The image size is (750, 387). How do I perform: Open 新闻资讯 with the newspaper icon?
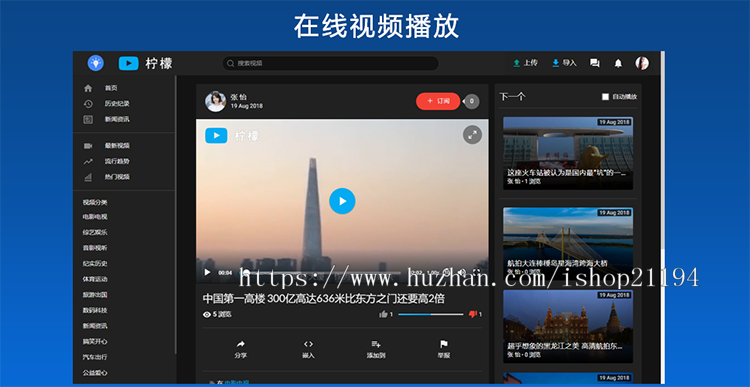(x=107, y=119)
